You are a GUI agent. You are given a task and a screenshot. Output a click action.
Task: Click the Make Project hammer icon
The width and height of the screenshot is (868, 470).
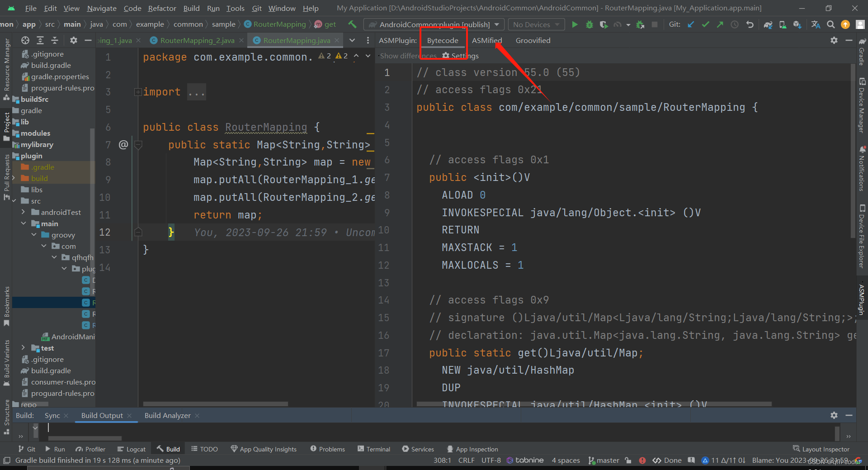[x=352, y=24]
